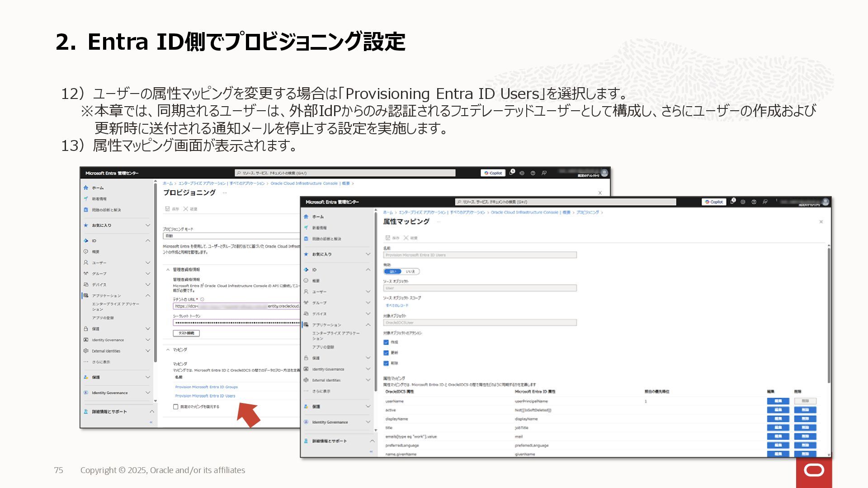The height and width of the screenshot is (488, 868).
Task: Click Discard X icon in Provisioning toolbar
Action: [x=186, y=209]
